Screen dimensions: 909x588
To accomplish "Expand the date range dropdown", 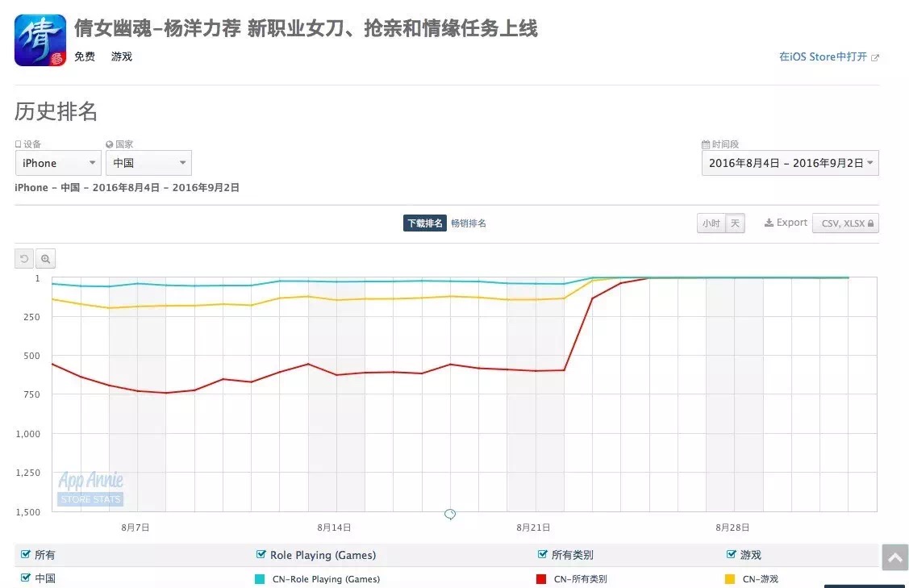I will tap(790, 163).
